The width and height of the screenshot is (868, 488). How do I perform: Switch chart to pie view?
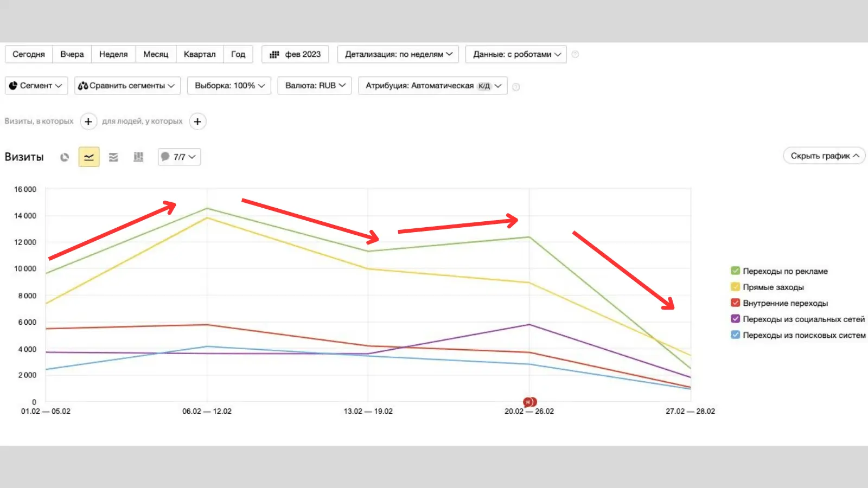tap(65, 157)
